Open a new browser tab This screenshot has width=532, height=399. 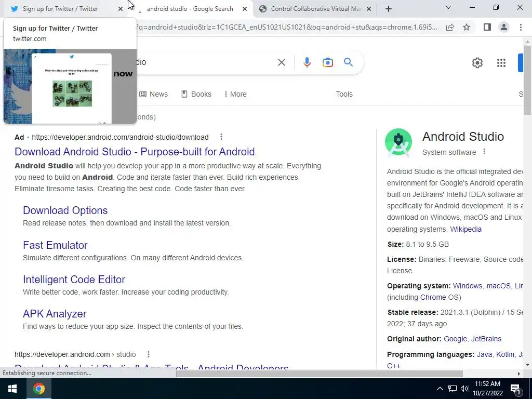click(x=389, y=9)
